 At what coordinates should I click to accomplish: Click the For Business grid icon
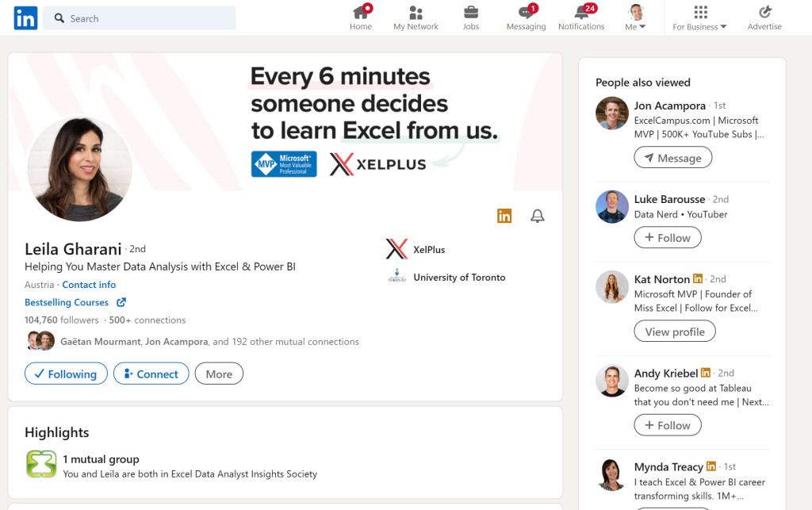click(x=701, y=13)
